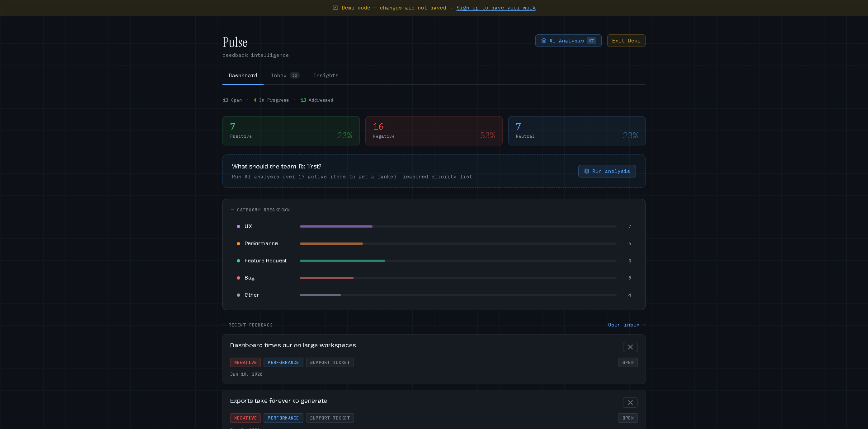Click the '4 In Progress' status count
This screenshot has height=429, width=868.
(271, 100)
